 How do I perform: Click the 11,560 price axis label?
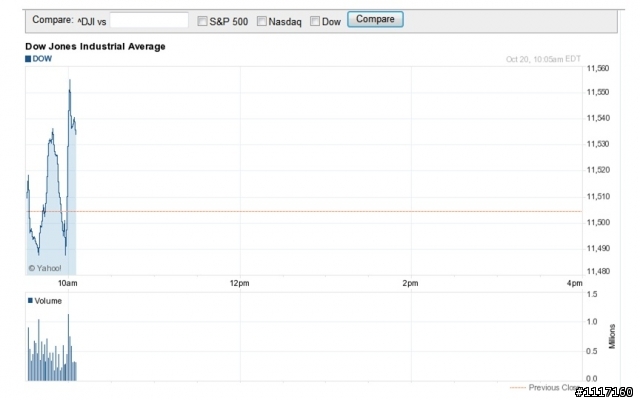tap(598, 69)
